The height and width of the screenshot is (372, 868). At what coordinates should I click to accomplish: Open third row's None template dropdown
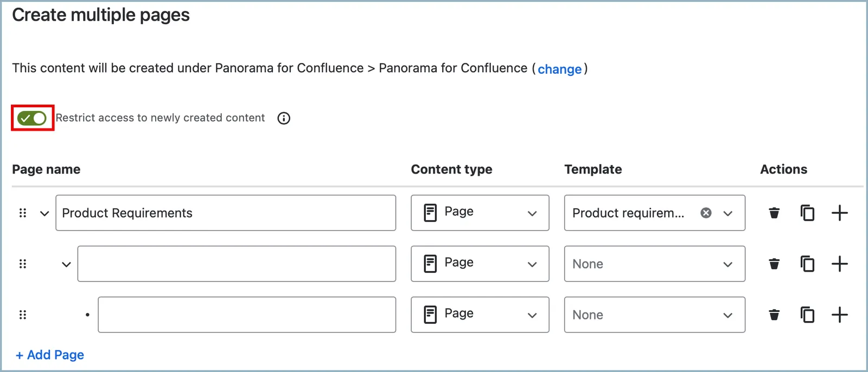(655, 315)
